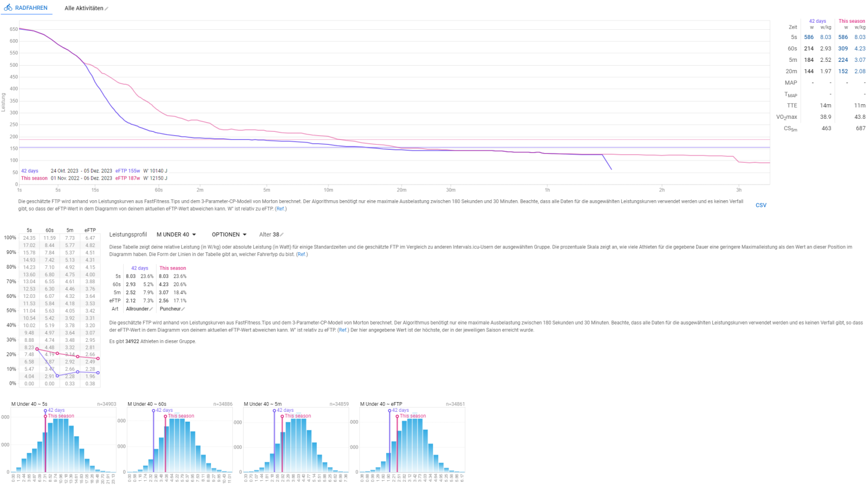Open the Alle Aktivitäten activity filter
The width and height of the screenshot is (868, 490).
click(84, 9)
